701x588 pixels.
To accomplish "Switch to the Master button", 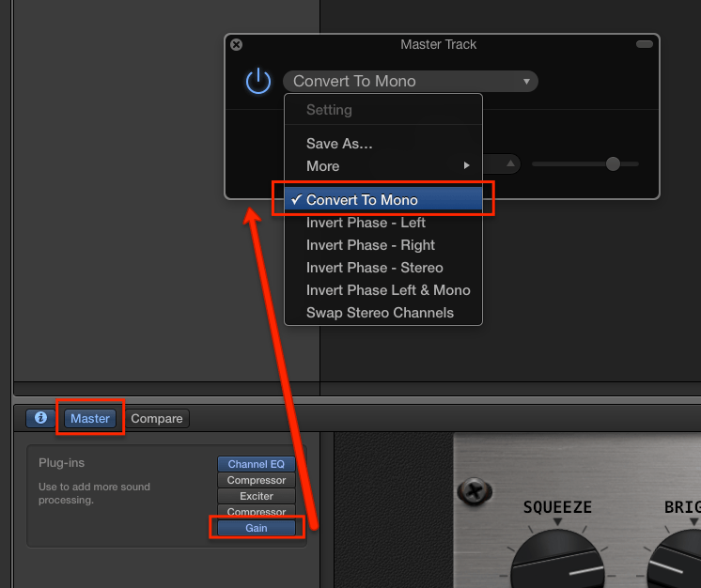I will tap(90, 418).
